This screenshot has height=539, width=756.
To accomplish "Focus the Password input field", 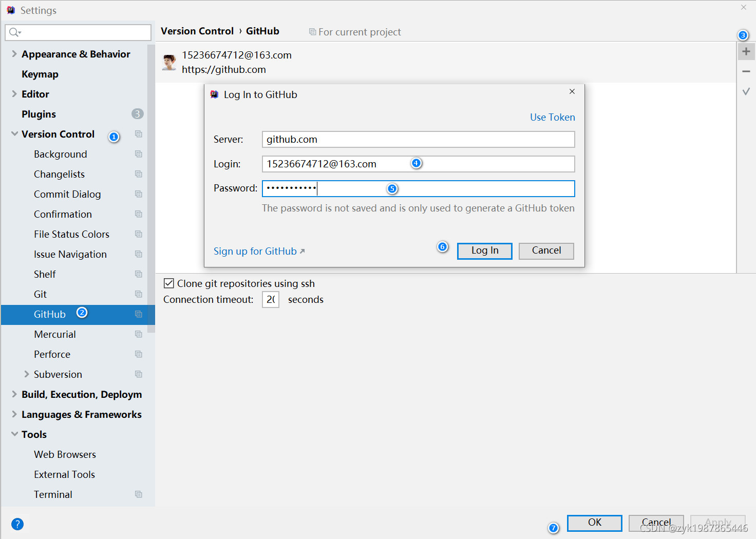I will [x=419, y=188].
